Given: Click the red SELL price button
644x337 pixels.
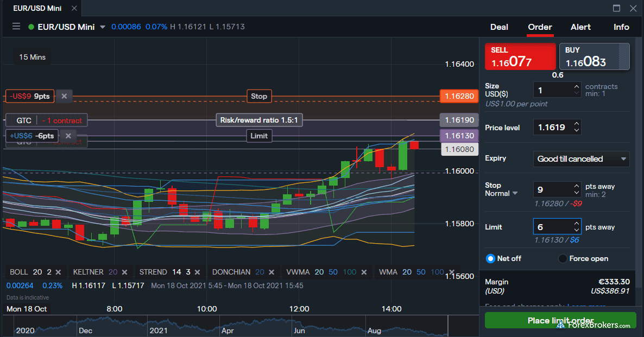Looking at the screenshot, I should tap(520, 57).
